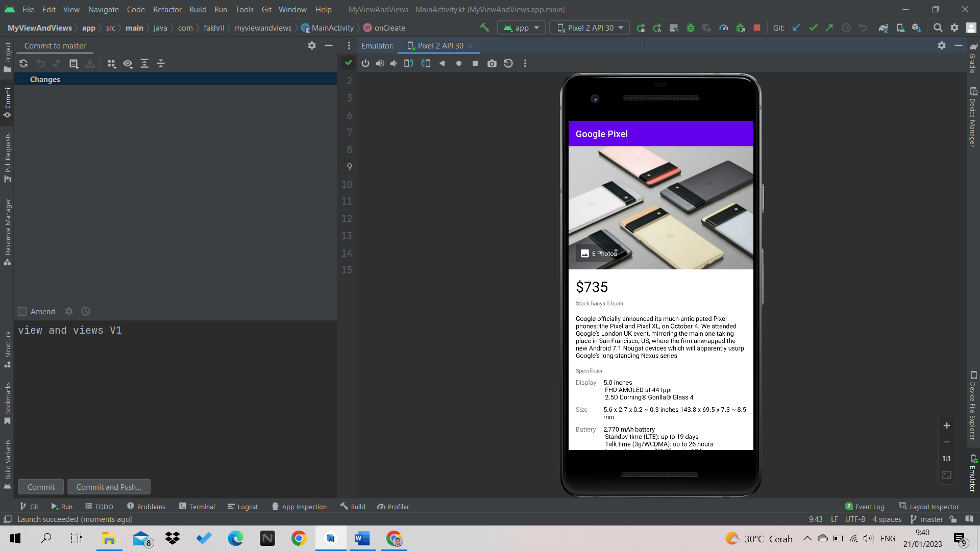Open the Refactor menu
This screenshot has width=980, height=551.
pyautogui.click(x=167, y=9)
